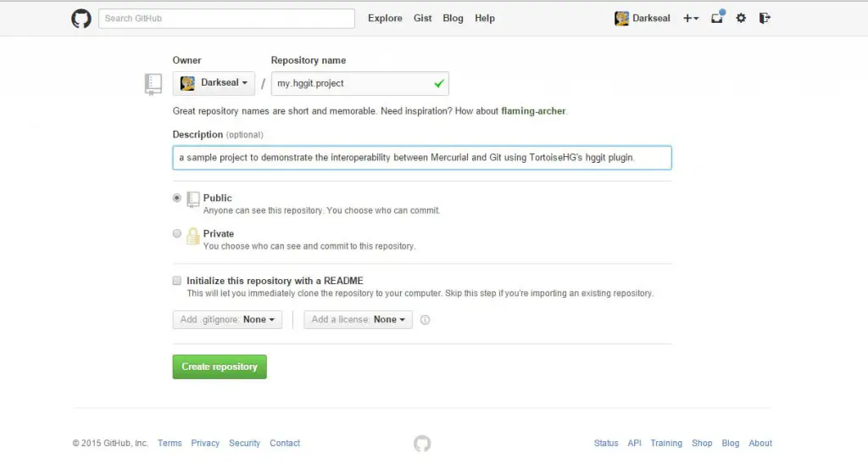Open the Privacy footer link
Screen dimensions: 868x464
click(205, 443)
